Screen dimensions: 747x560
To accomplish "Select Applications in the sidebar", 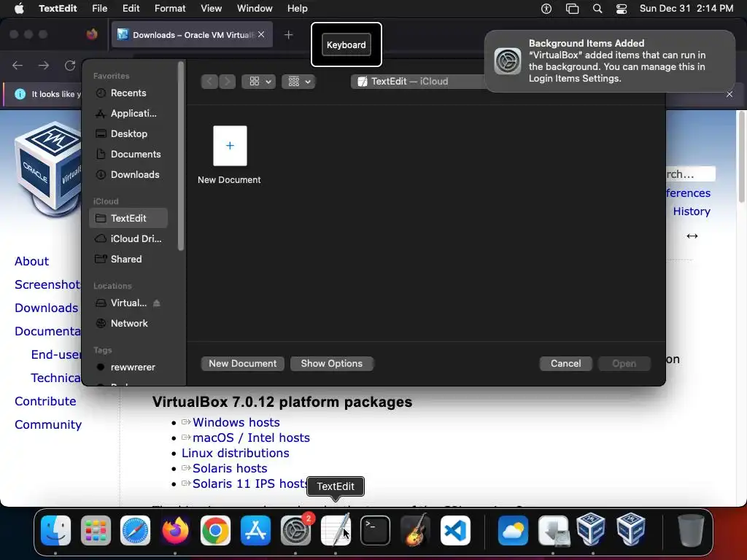I will [x=128, y=113].
